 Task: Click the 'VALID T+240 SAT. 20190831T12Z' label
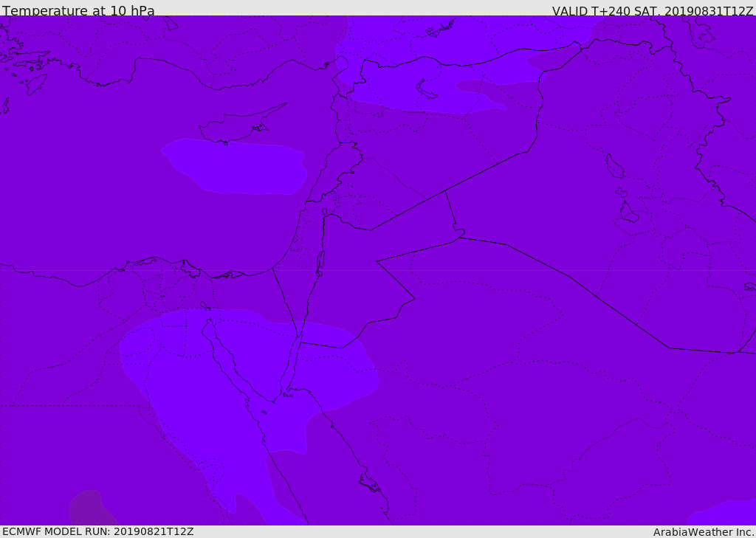coord(653,10)
